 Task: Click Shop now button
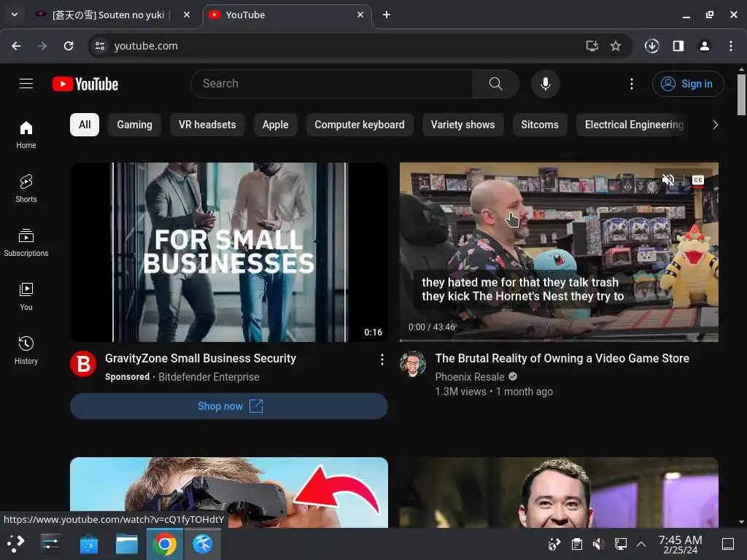pyautogui.click(x=229, y=406)
